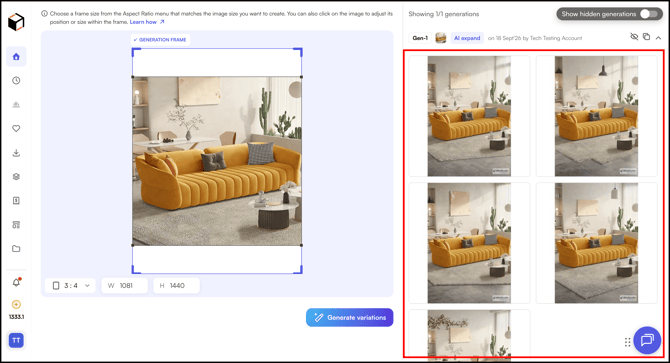Click the Gen-1 label

(420, 38)
